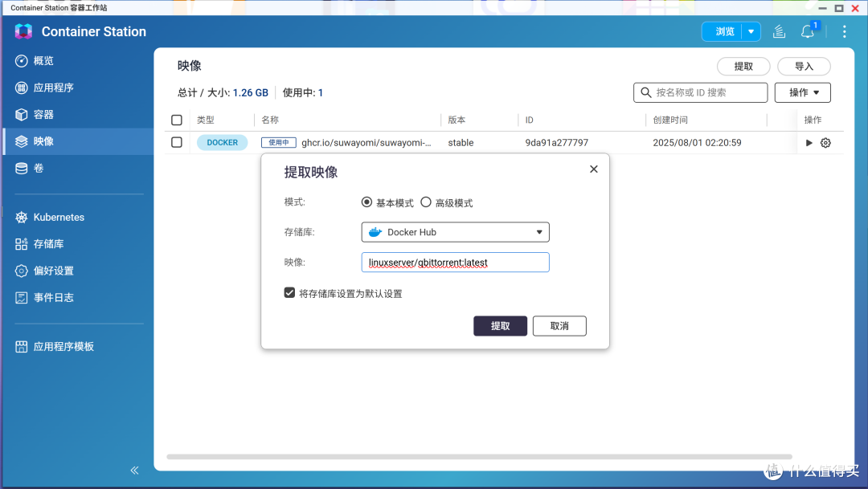This screenshot has height=489, width=868.
Task: Open the Docker Hub registry dropdown
Action: tap(455, 232)
